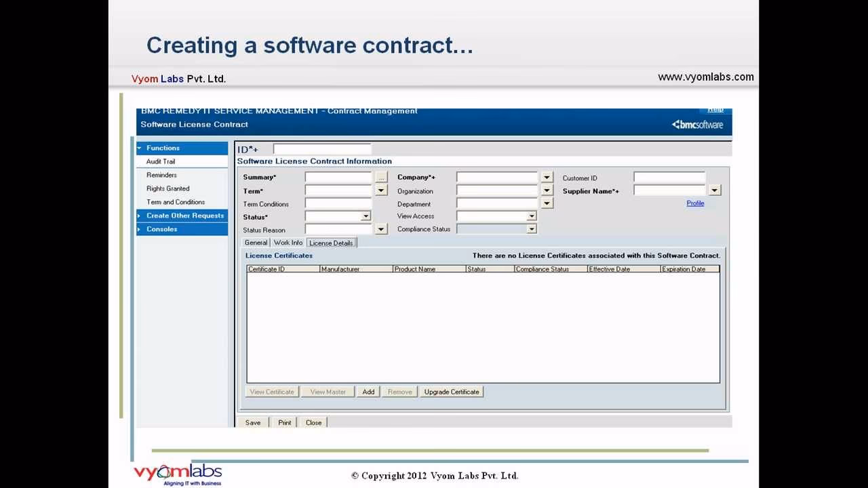
Task: Switch to the Work Info tab
Action: (x=288, y=243)
